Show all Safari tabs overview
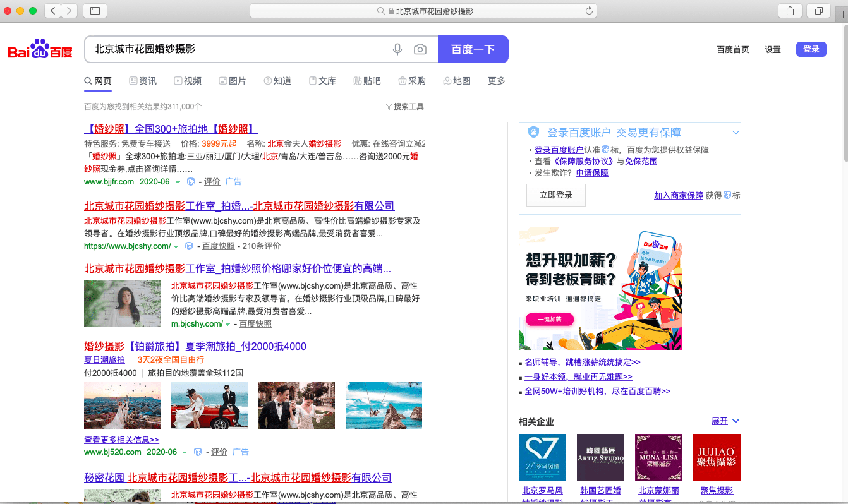The image size is (848, 504). [x=818, y=11]
